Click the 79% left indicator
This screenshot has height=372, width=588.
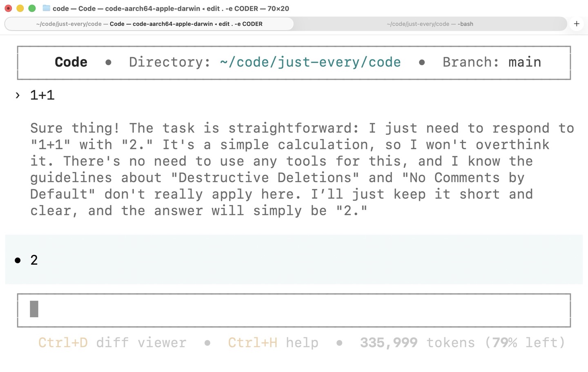[x=525, y=343]
